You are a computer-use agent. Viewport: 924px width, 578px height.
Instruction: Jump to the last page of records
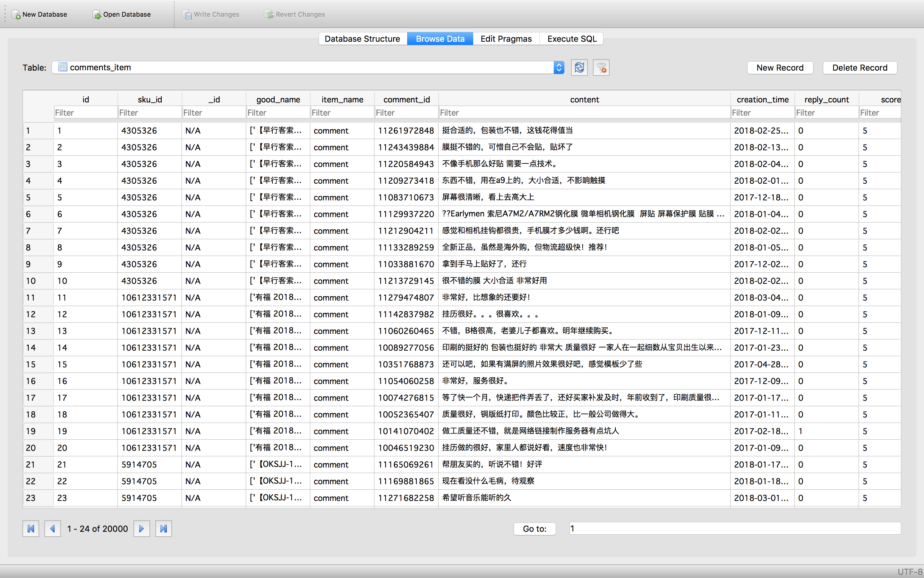tap(163, 529)
